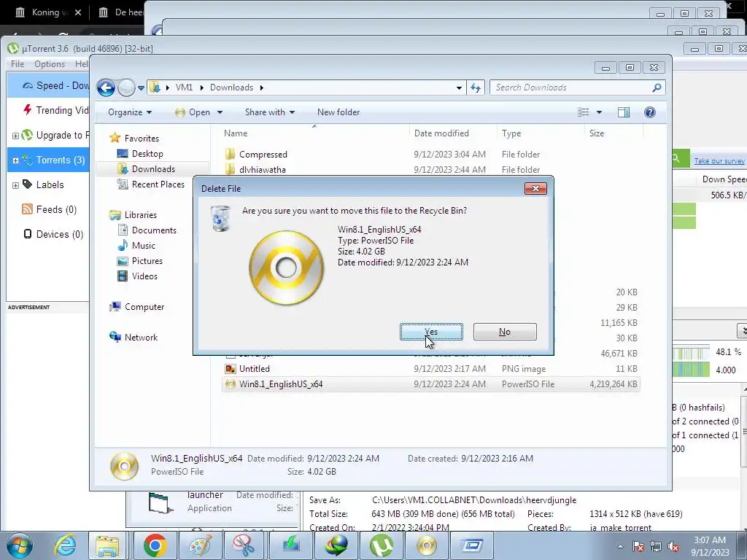Change view using the view icon

point(583,112)
